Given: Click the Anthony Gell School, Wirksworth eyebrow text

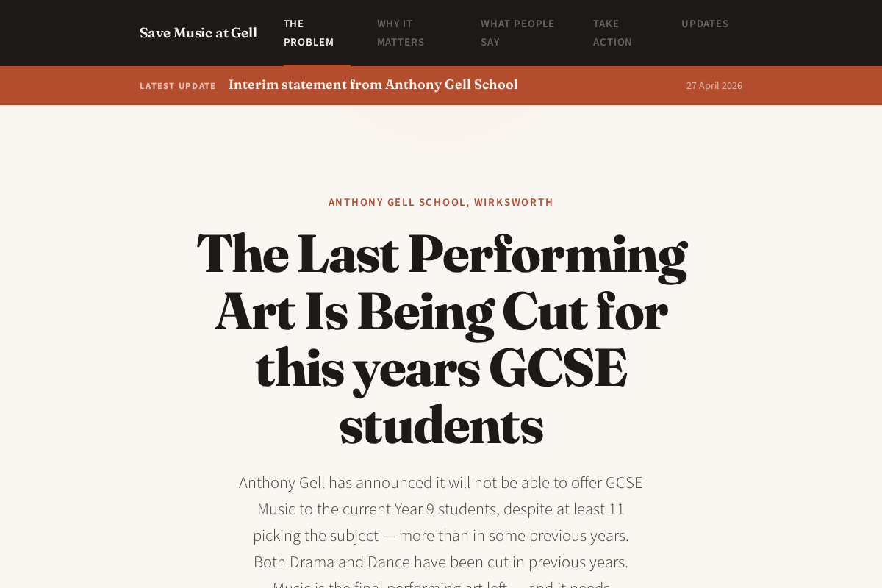Looking at the screenshot, I should tap(441, 202).
